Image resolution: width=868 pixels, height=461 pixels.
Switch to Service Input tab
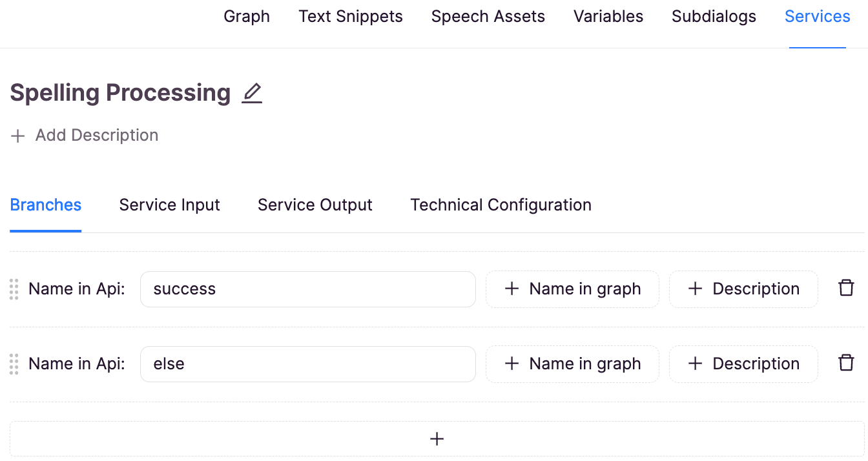(x=170, y=205)
